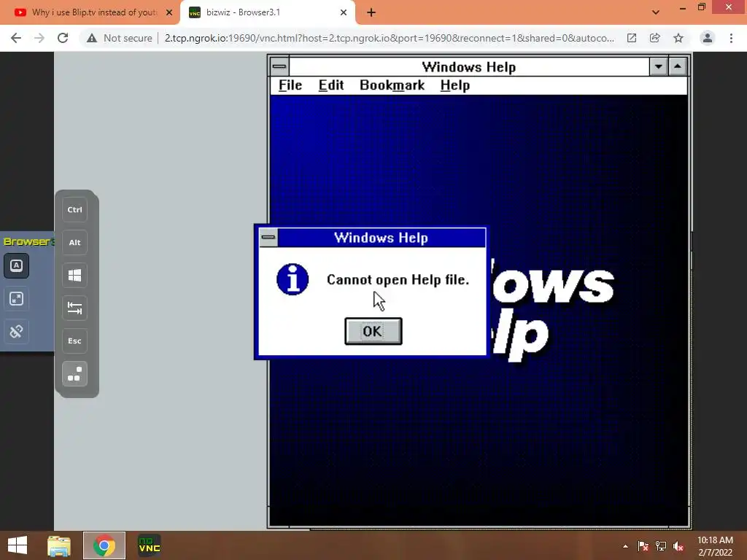
Task: Click OK in the Windows Help dialog
Action: coord(373,331)
